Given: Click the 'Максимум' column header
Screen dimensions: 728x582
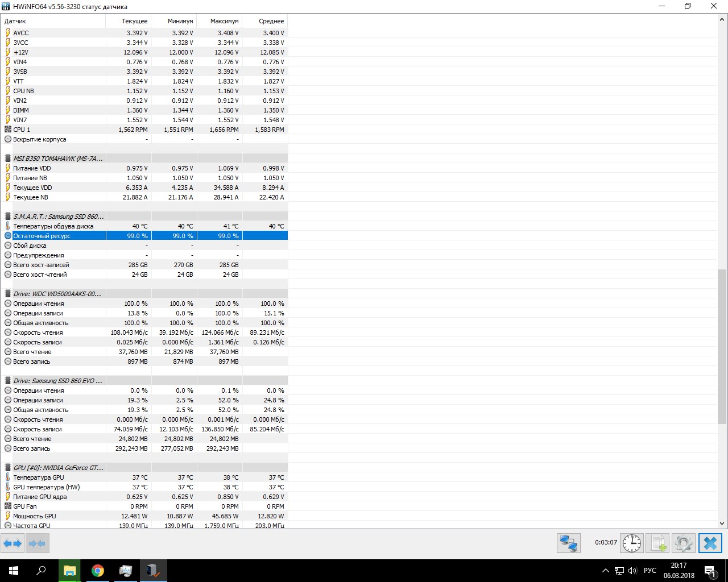Looking at the screenshot, I should 220,21.
